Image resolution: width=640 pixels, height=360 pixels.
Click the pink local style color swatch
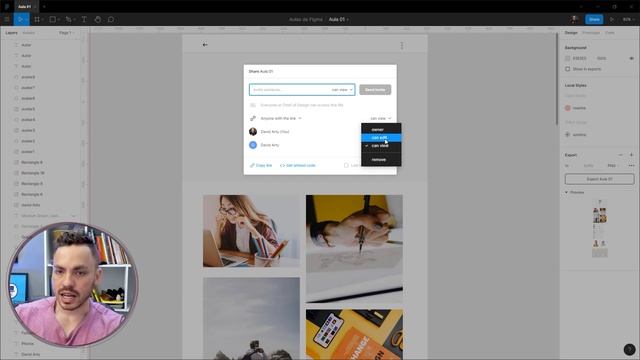[568, 108]
